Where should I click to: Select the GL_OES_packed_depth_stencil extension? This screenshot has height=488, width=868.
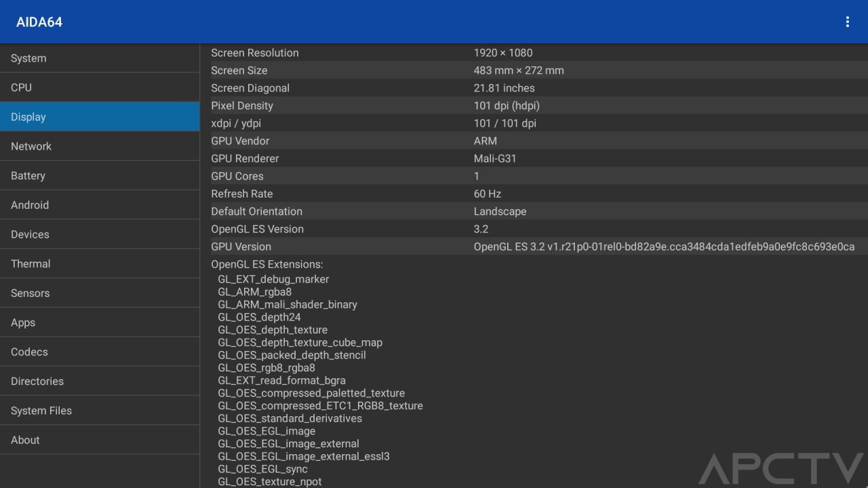click(x=292, y=355)
